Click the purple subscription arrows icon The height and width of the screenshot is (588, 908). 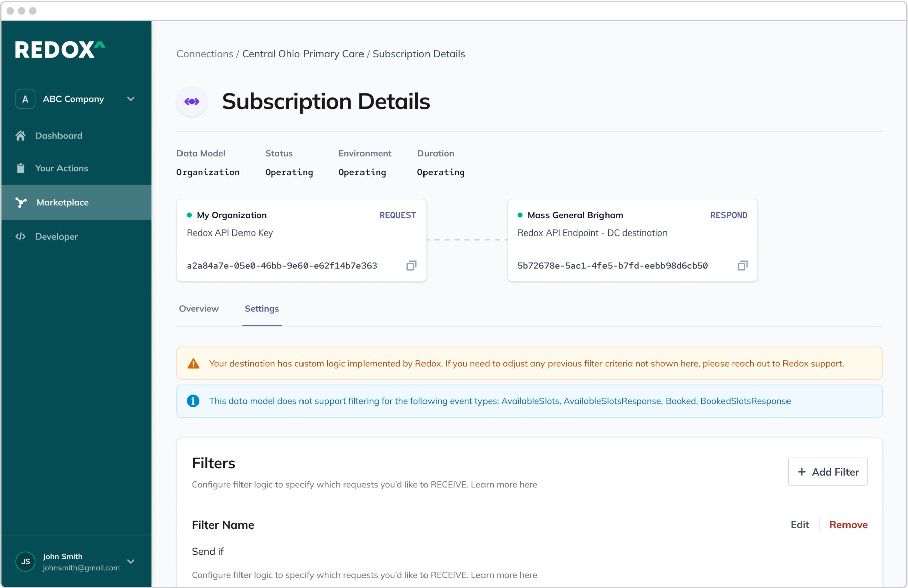tap(192, 102)
